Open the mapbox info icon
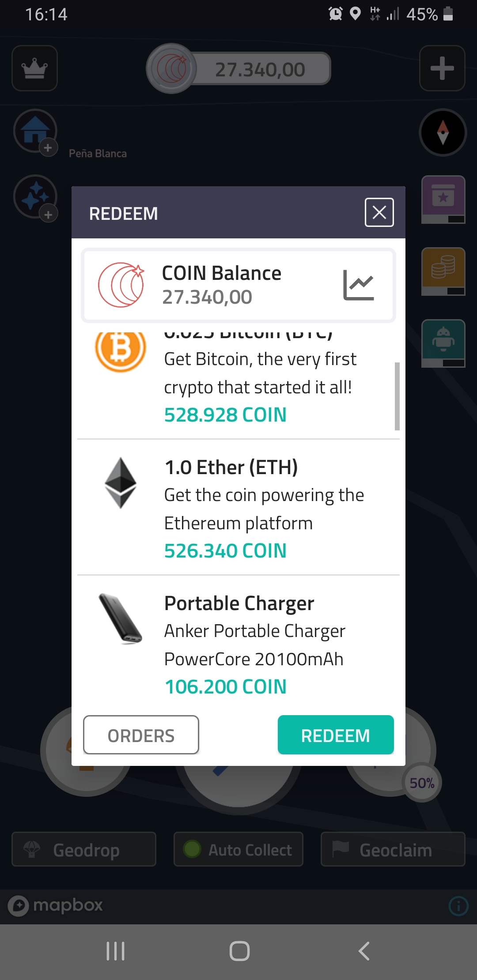This screenshot has height=980, width=477. point(458,906)
